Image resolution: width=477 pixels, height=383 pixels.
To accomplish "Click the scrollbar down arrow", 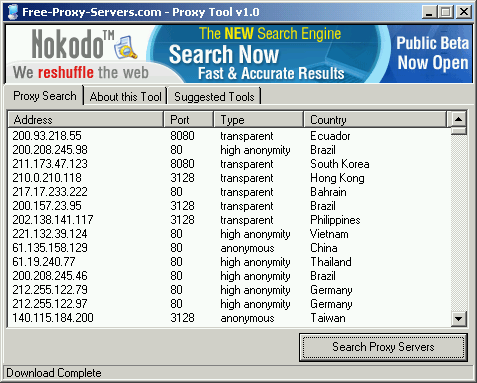I will point(459,319).
